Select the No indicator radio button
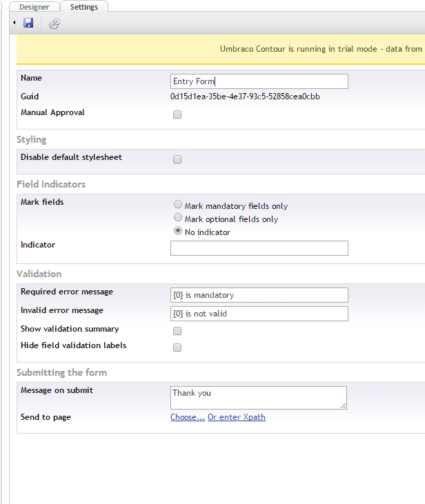 point(179,231)
